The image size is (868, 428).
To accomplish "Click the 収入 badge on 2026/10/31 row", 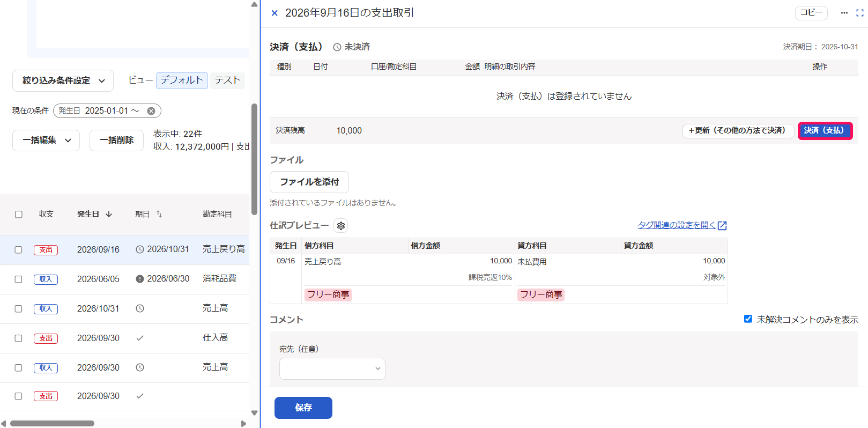I will [x=46, y=309].
